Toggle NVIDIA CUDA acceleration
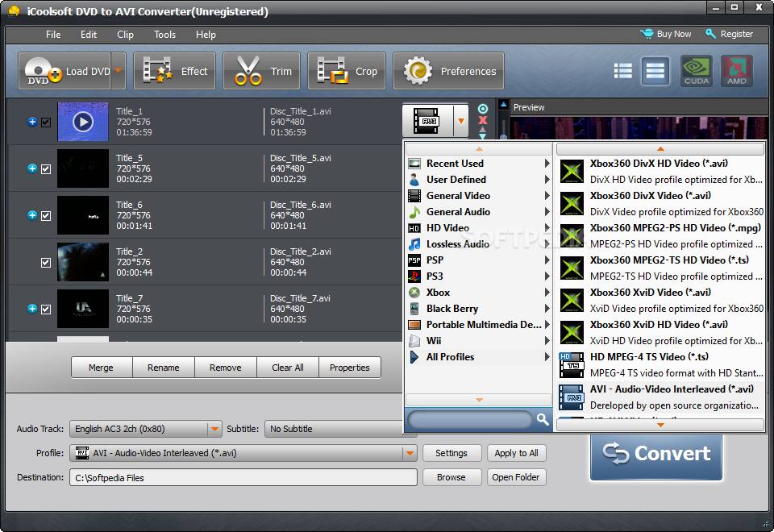774x532 pixels. pyautogui.click(x=697, y=71)
